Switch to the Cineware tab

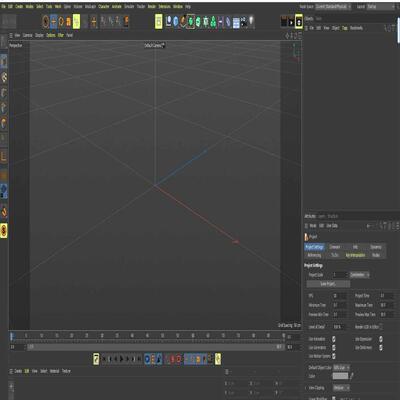click(335, 247)
